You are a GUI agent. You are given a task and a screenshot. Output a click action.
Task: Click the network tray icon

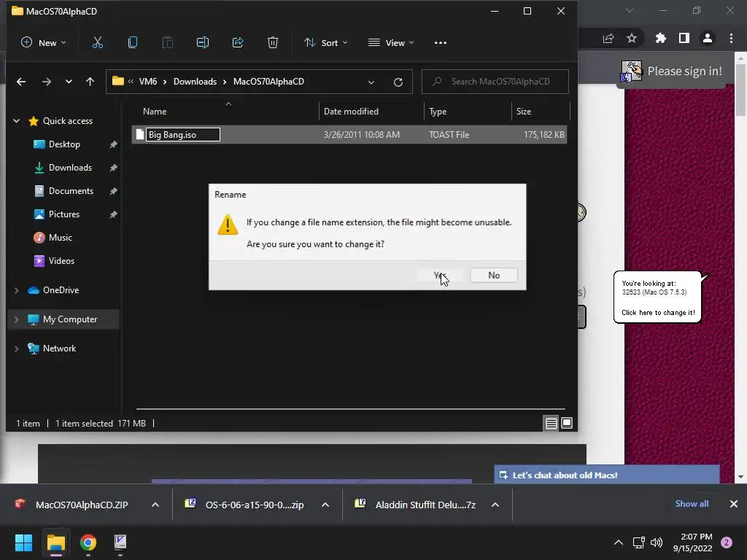click(639, 542)
